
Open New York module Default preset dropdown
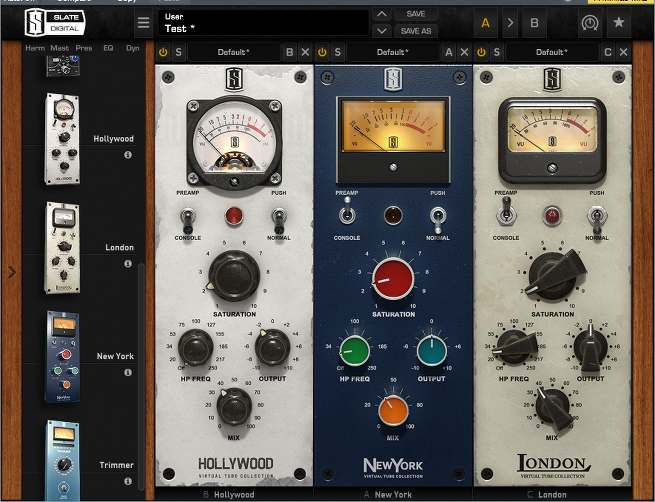(x=393, y=52)
